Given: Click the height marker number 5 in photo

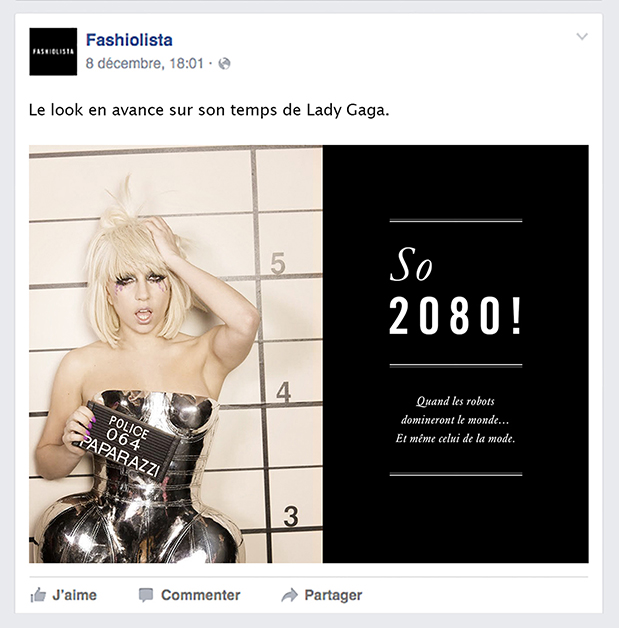Looking at the screenshot, I should pos(278,263).
